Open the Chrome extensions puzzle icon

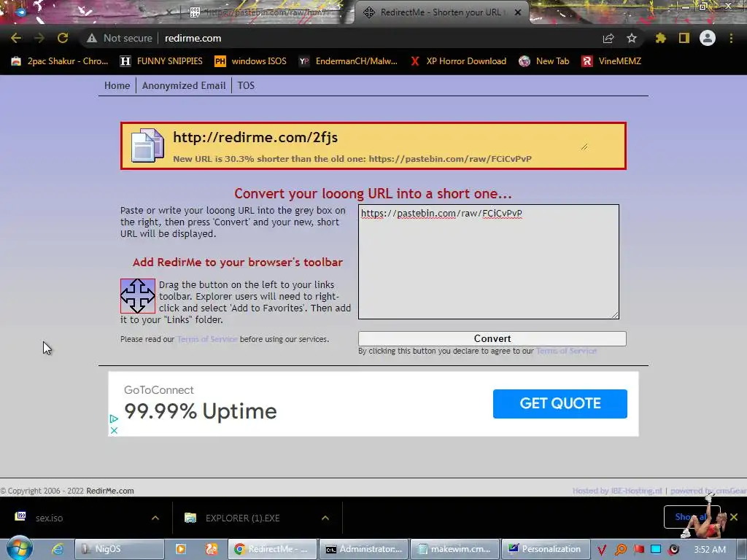660,38
